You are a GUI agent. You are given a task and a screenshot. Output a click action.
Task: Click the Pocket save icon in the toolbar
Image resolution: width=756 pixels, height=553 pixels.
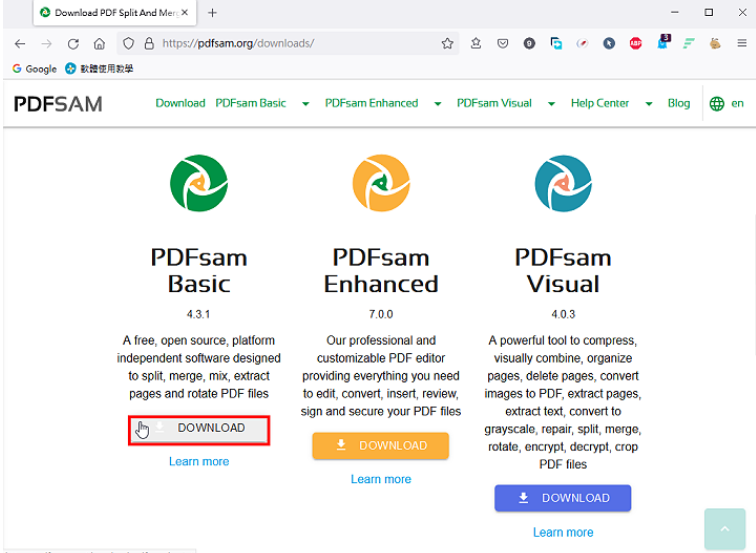[x=502, y=43]
